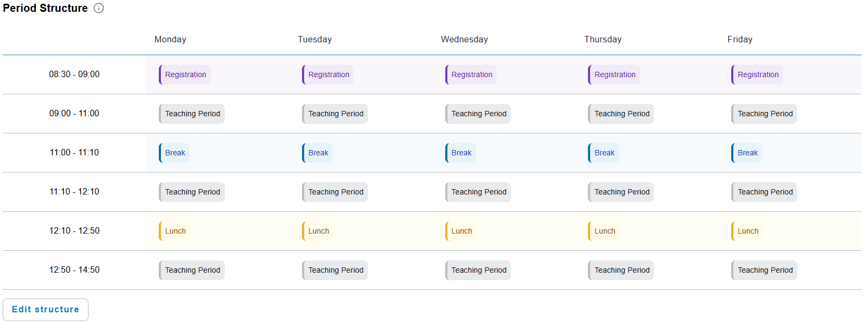Viewport: 868px width, 322px height.
Task: Select Friday's Lunch slot
Action: [x=747, y=231]
